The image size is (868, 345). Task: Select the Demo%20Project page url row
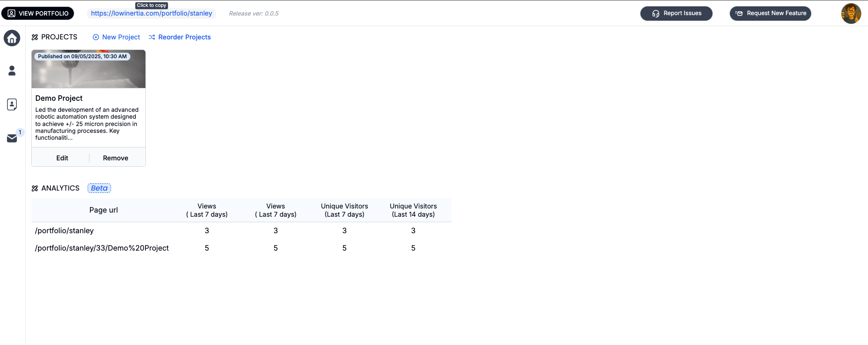[102, 248]
